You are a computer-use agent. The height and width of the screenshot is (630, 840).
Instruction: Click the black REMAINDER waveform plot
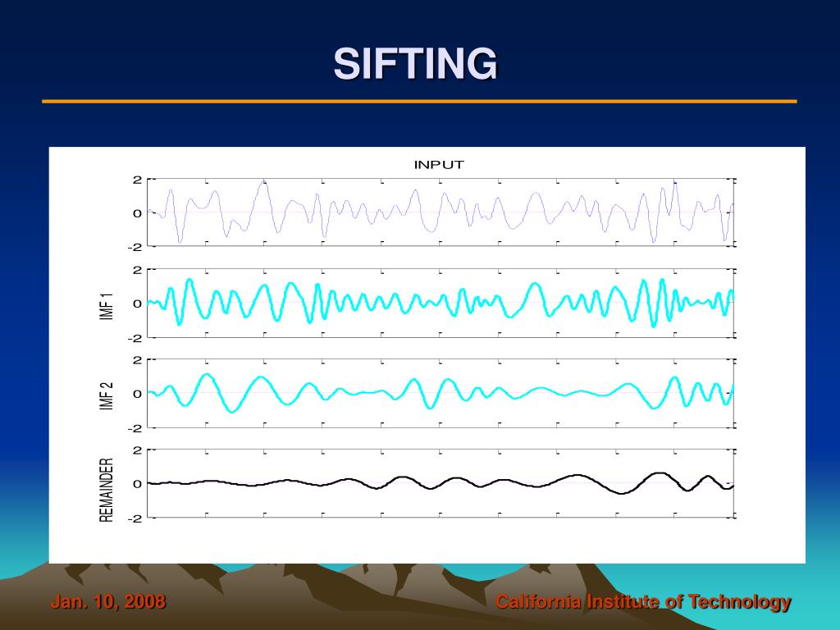tap(441, 484)
